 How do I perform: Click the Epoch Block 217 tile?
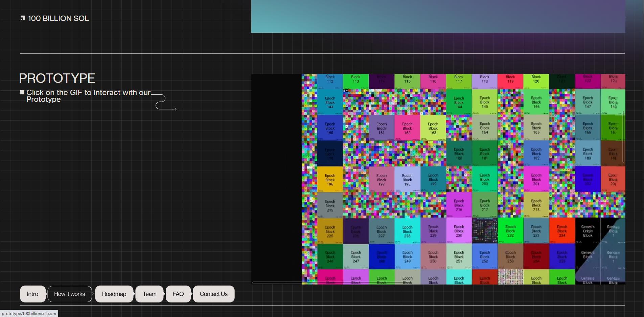tap(485, 205)
